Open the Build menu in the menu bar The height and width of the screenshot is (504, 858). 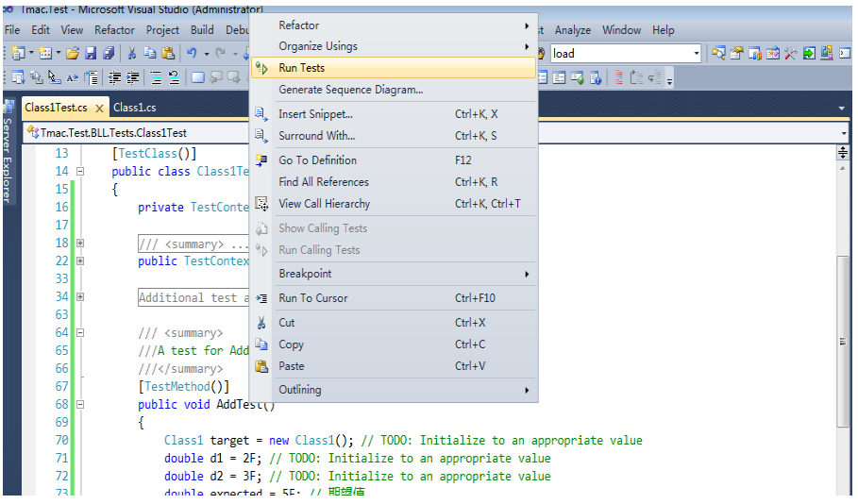pos(202,30)
